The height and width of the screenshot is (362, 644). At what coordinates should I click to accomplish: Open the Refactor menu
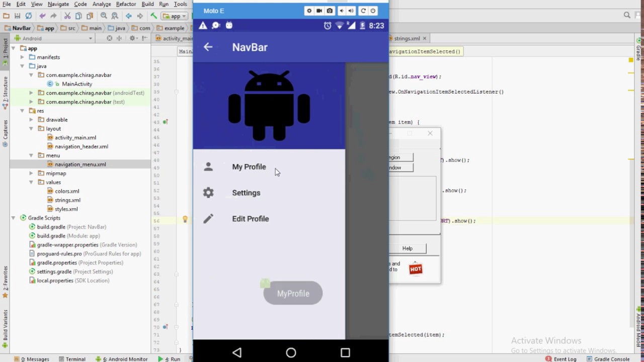tap(126, 4)
